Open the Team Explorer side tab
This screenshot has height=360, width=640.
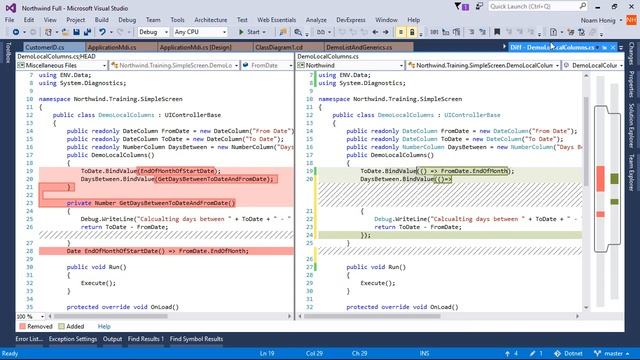[x=631, y=172]
